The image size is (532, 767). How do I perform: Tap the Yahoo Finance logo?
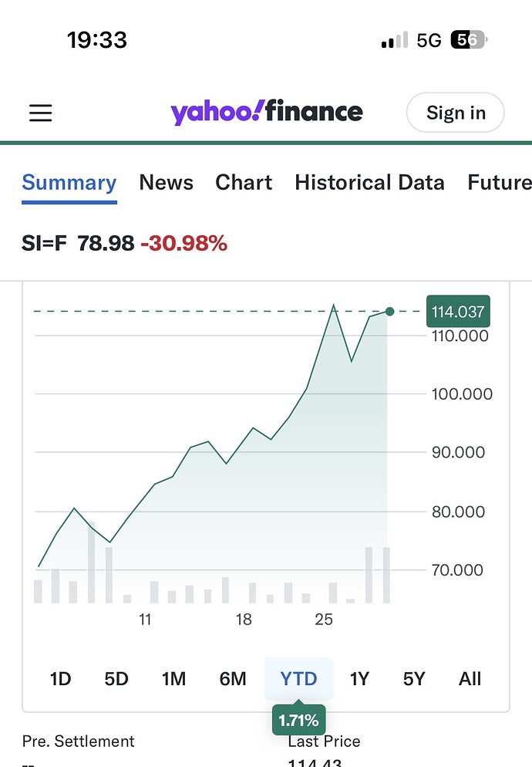[x=266, y=113]
